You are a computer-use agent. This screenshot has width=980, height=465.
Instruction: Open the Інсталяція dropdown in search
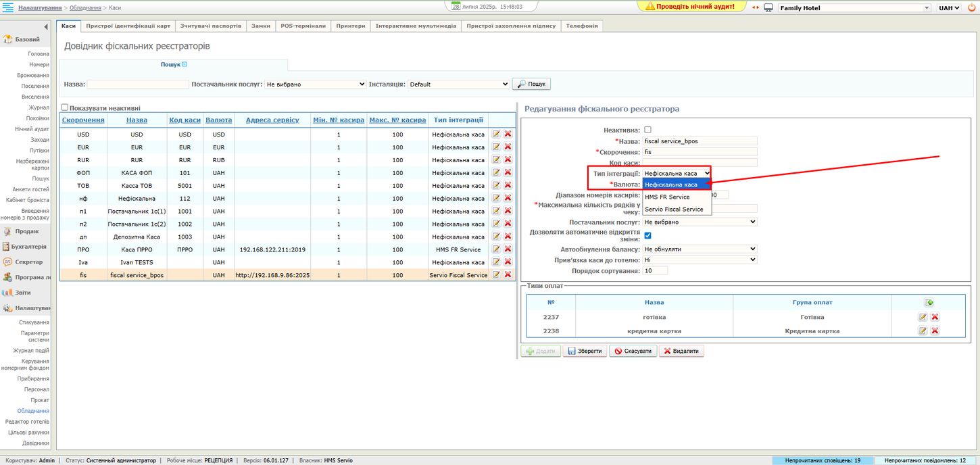coord(458,84)
